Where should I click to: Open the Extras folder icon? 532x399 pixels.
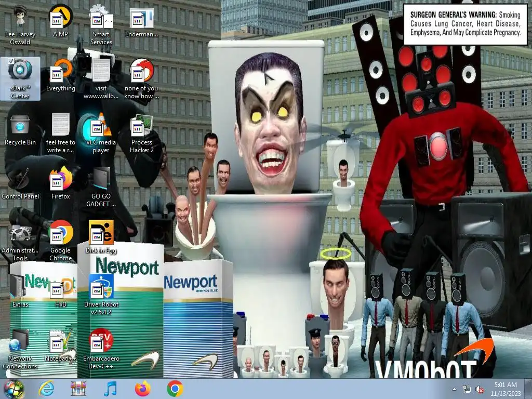20,291
